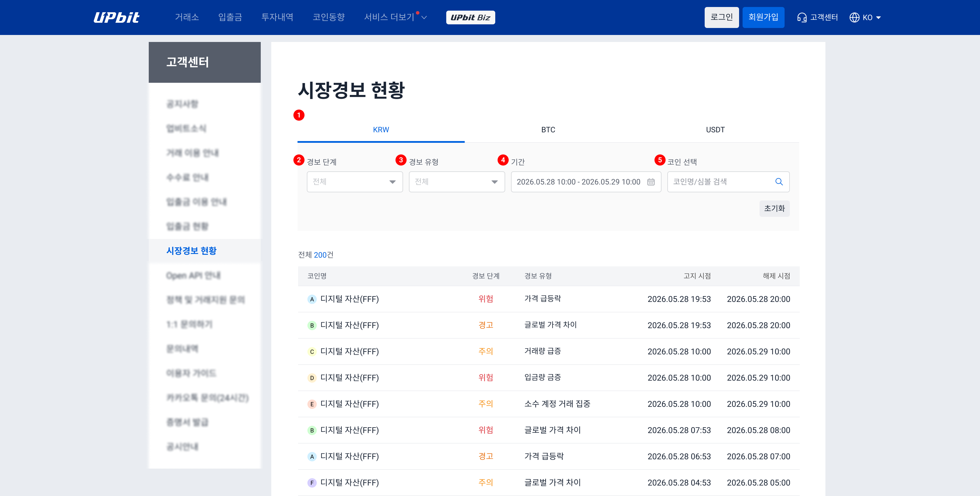980x496 pixels.
Task: Click the 고지 시점 column header
Action: point(697,276)
